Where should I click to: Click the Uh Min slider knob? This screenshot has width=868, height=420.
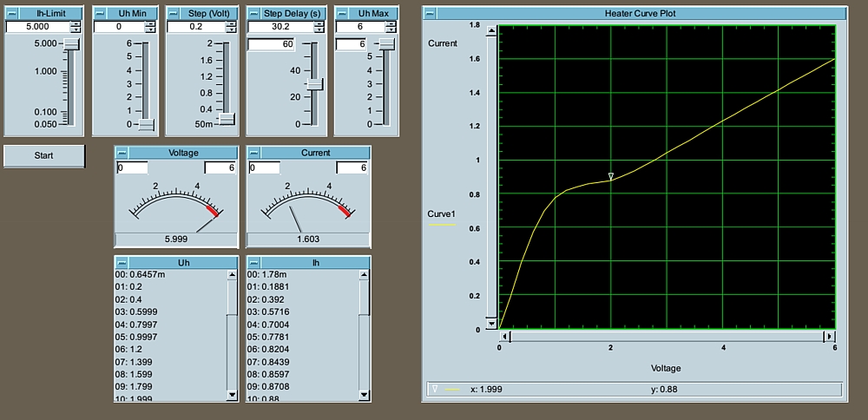tap(147, 125)
